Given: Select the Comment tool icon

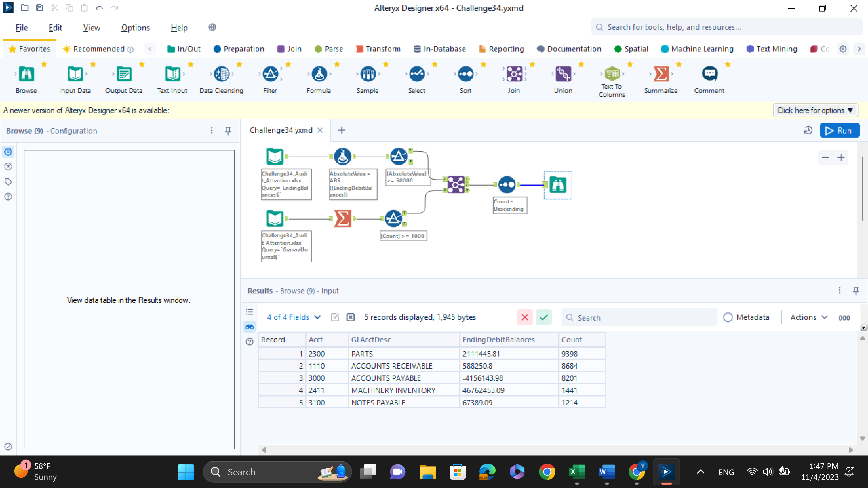Looking at the screenshot, I should point(710,74).
